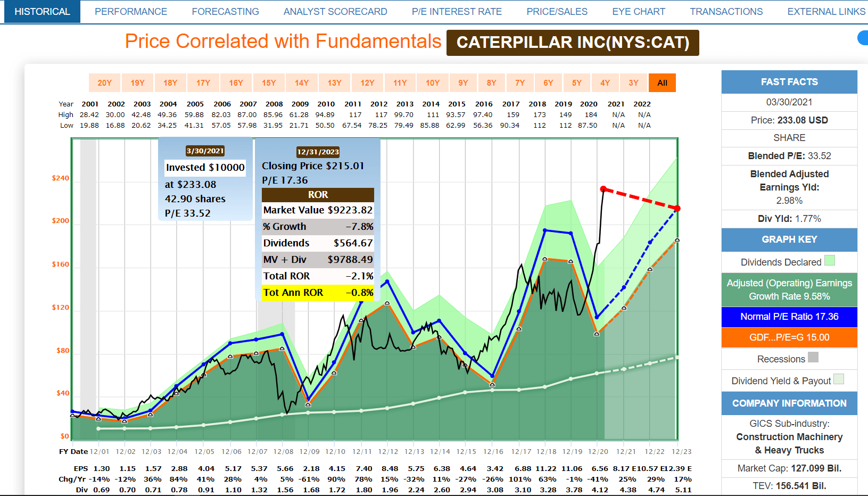Click the Market Value $9223.82 row
Screen dimensions: 868x496
[x=318, y=210]
